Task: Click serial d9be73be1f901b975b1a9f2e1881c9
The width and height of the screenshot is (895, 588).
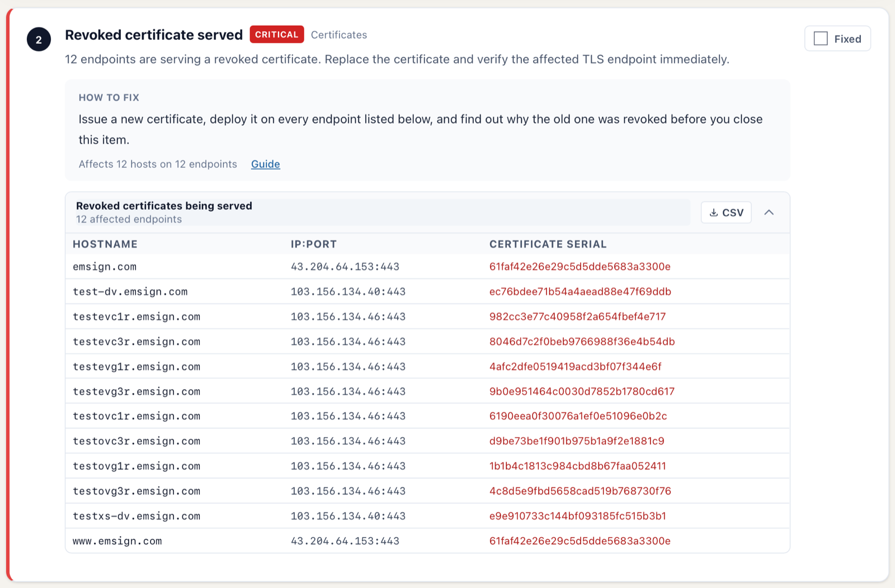Action: pyautogui.click(x=577, y=441)
